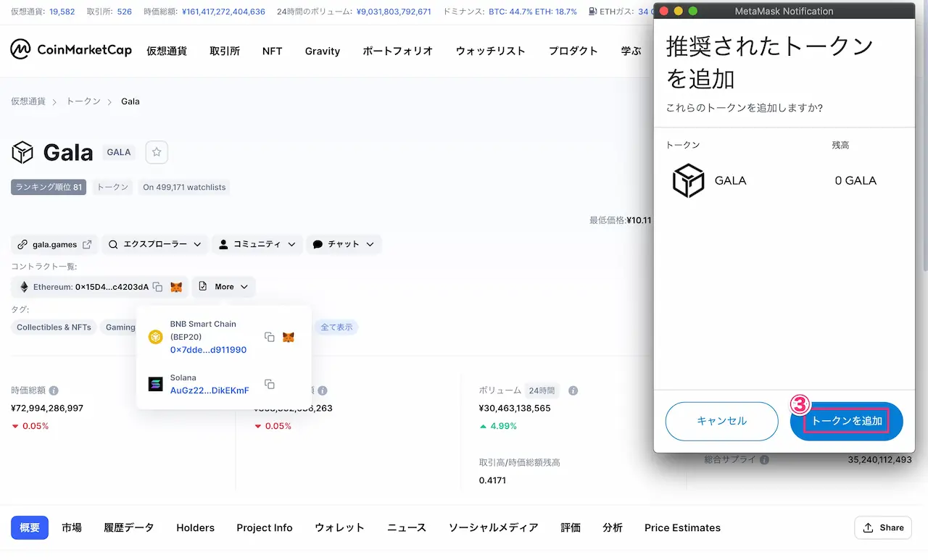The image size is (928, 560).
Task: Click the トークン breadcrumb link
Action: point(83,101)
